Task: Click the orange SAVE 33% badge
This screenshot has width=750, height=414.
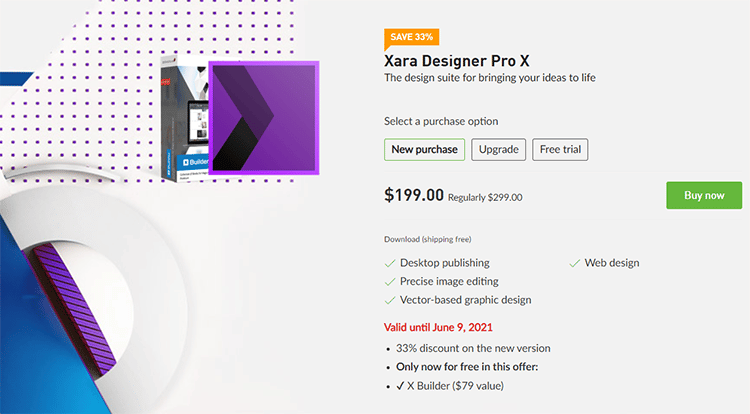Action: coord(411,38)
